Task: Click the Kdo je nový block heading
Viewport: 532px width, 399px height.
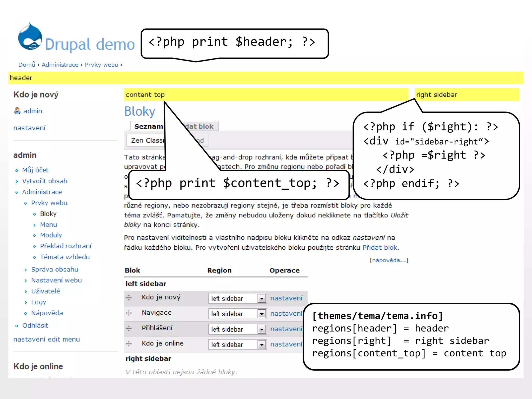Action: 36,95
